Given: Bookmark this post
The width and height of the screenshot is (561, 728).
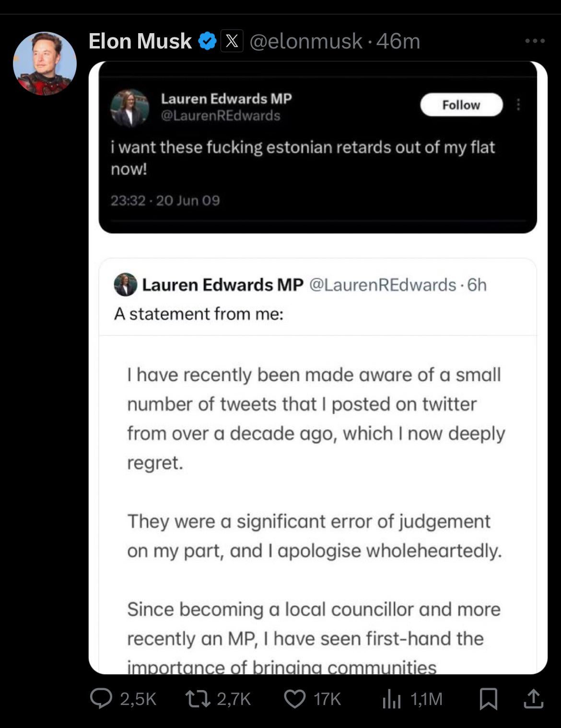Looking at the screenshot, I should pos(488,699).
